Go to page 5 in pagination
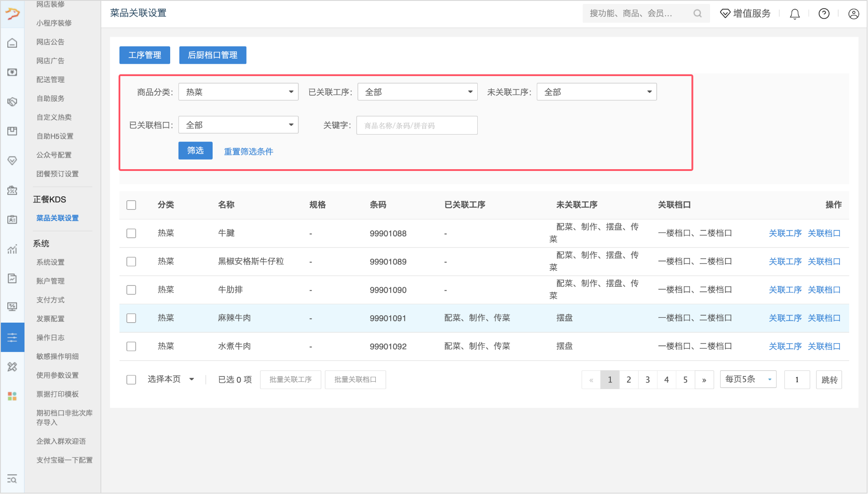 pos(685,379)
